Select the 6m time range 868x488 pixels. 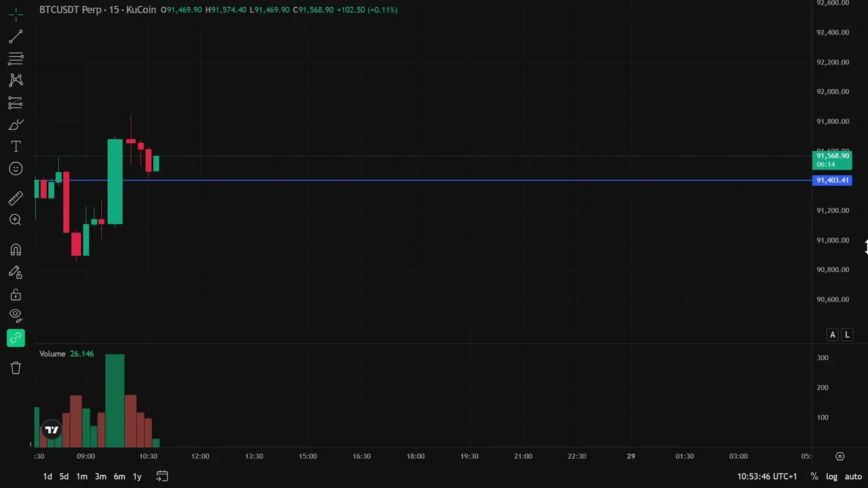click(x=119, y=476)
